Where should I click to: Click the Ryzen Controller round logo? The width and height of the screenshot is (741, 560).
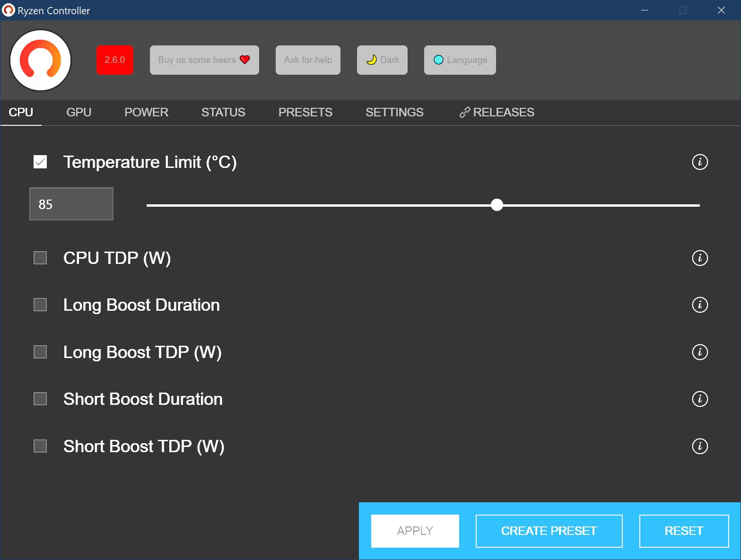[x=41, y=60]
